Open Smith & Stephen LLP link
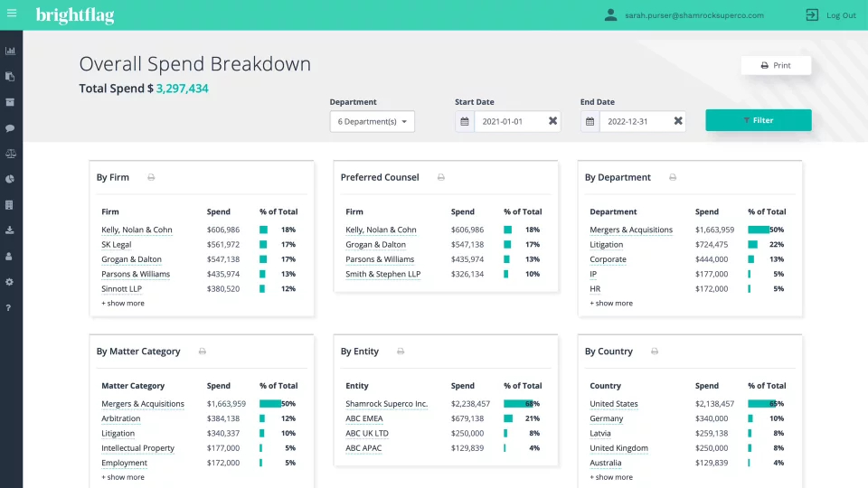This screenshot has width=868, height=488. [383, 274]
